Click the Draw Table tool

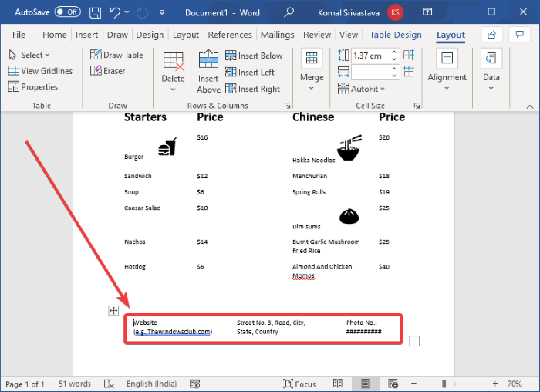pyautogui.click(x=116, y=55)
